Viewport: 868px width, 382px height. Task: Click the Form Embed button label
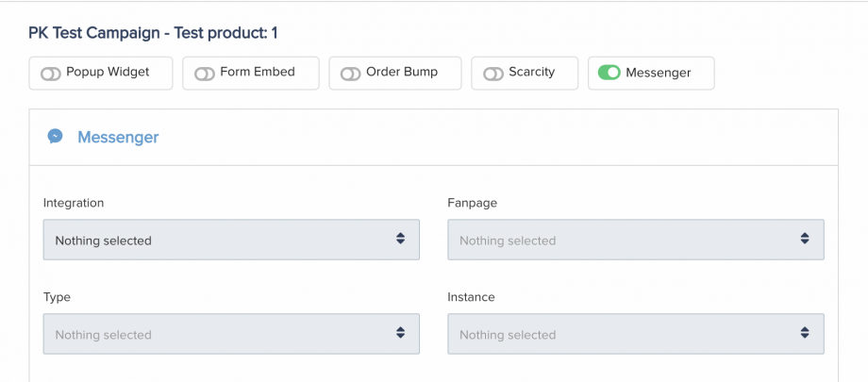click(x=258, y=73)
